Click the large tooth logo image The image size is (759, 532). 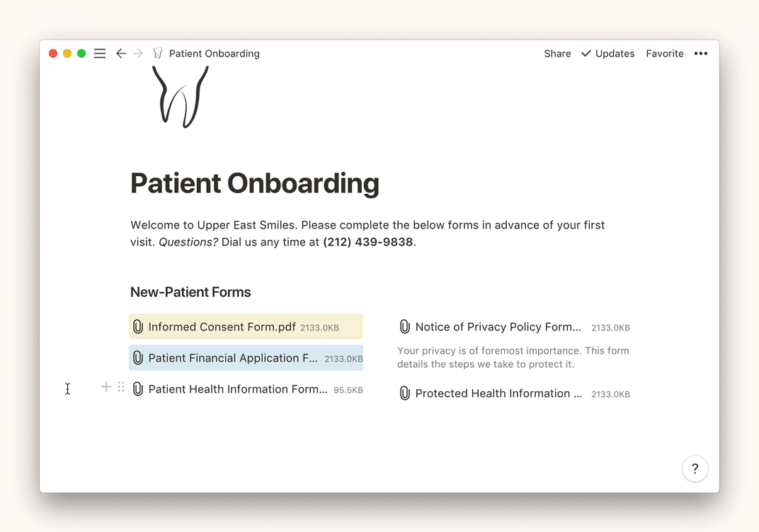coord(181,97)
